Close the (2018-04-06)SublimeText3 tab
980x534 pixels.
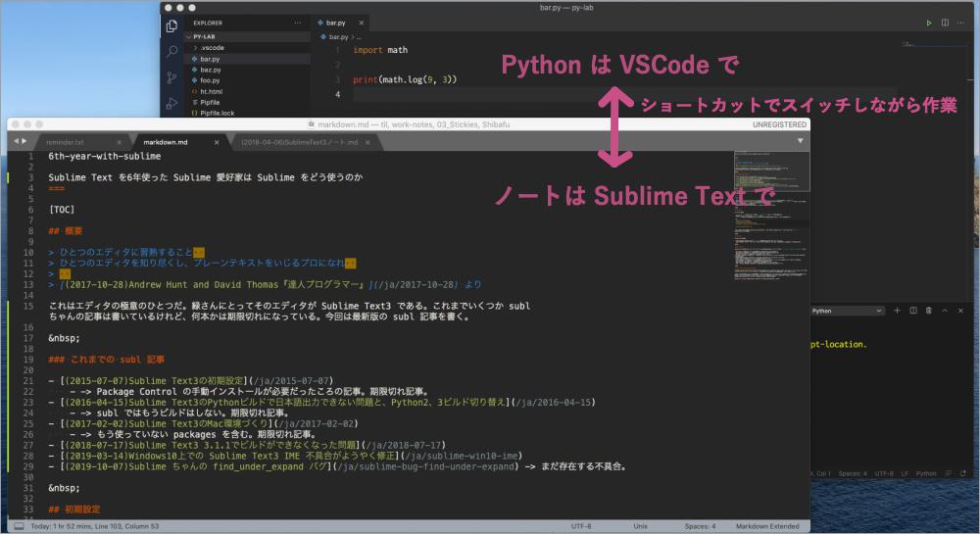tap(367, 142)
